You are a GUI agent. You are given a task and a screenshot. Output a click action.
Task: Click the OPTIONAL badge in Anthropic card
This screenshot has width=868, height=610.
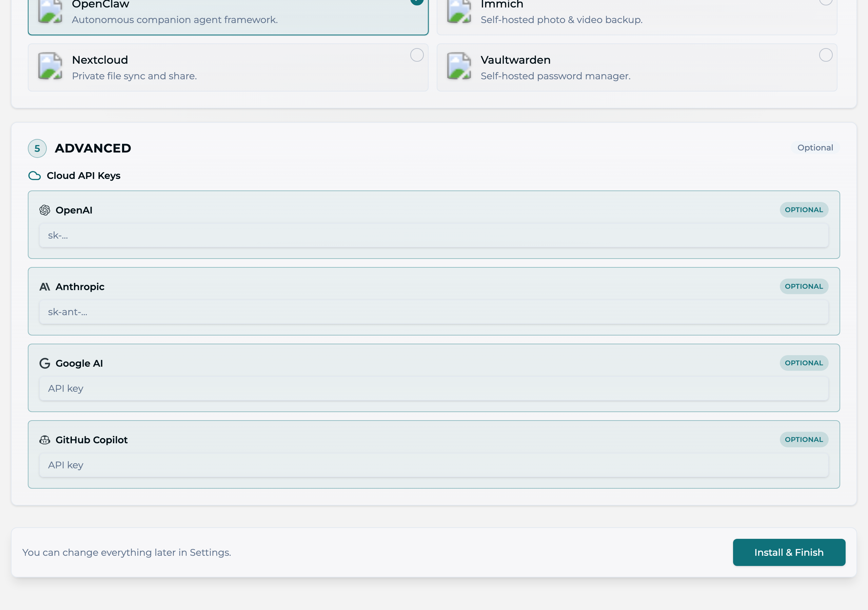(804, 286)
